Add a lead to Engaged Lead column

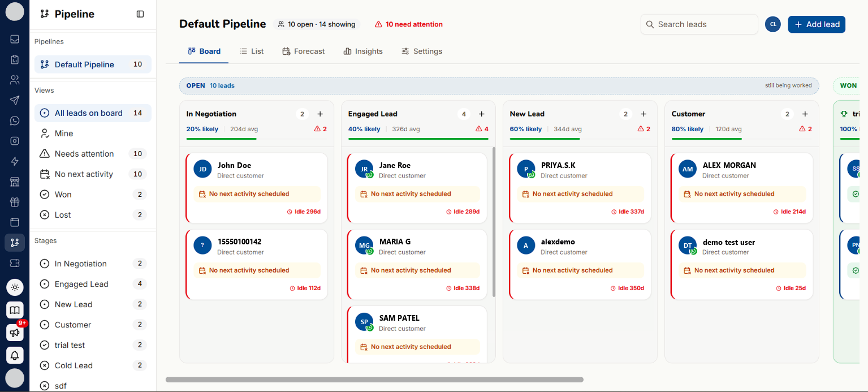click(x=482, y=114)
